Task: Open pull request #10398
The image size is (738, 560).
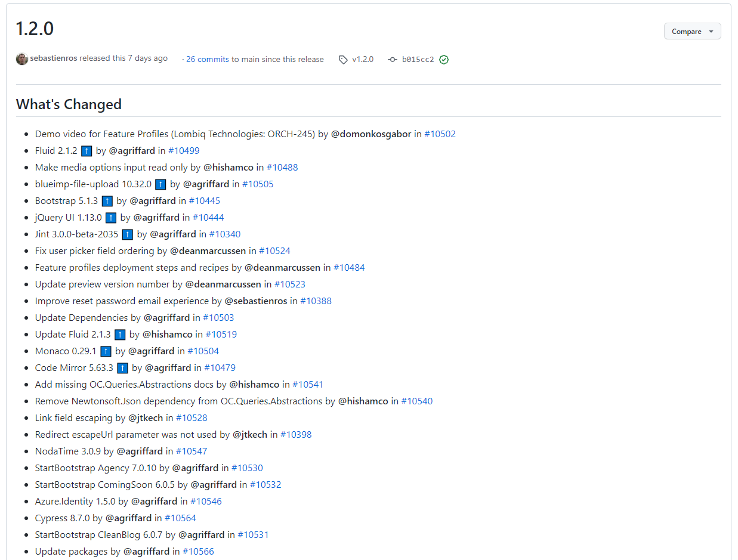Action: 296,435
